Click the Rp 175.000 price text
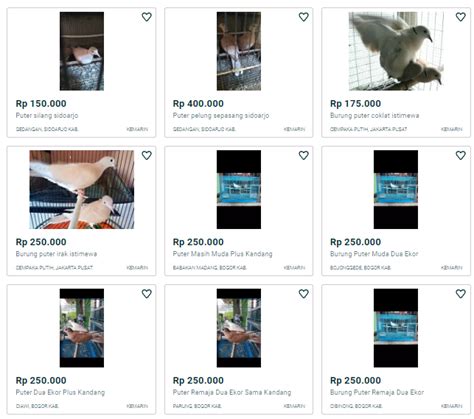 355,104
